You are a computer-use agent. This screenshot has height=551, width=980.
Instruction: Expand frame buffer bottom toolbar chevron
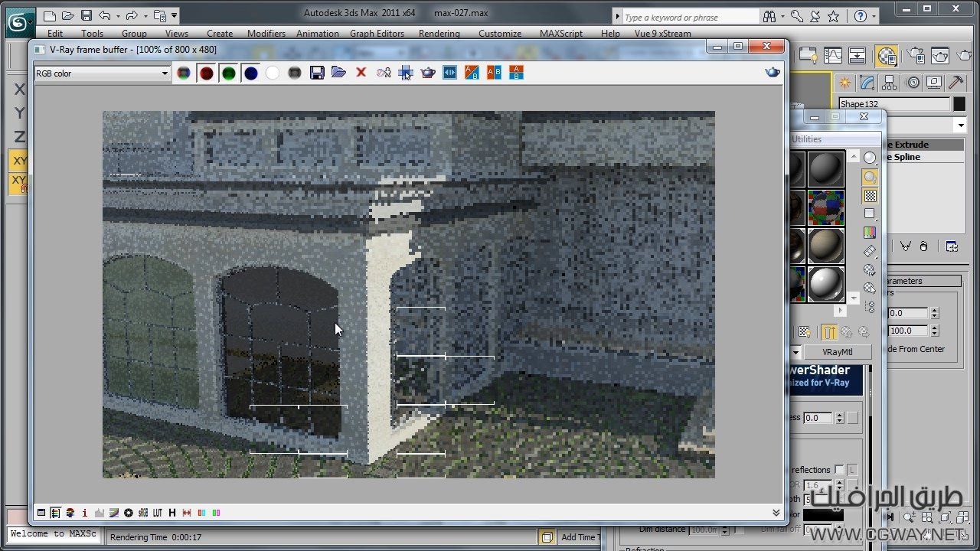click(x=776, y=513)
